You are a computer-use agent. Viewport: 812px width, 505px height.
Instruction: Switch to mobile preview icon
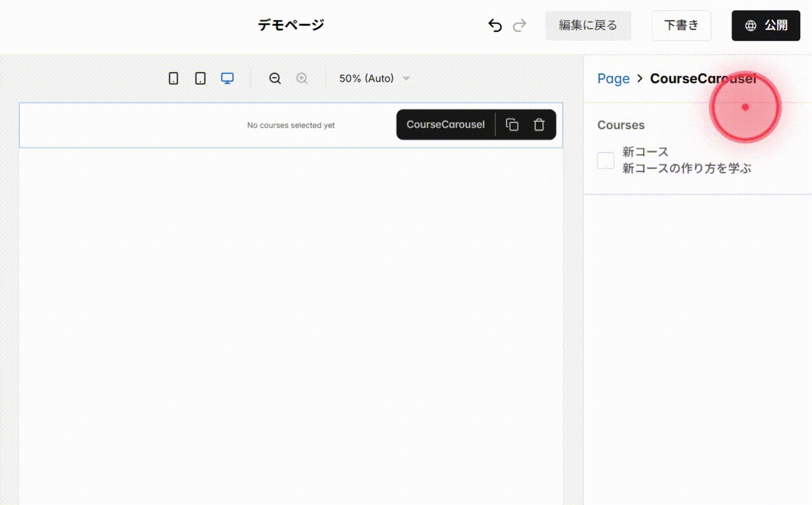click(173, 78)
